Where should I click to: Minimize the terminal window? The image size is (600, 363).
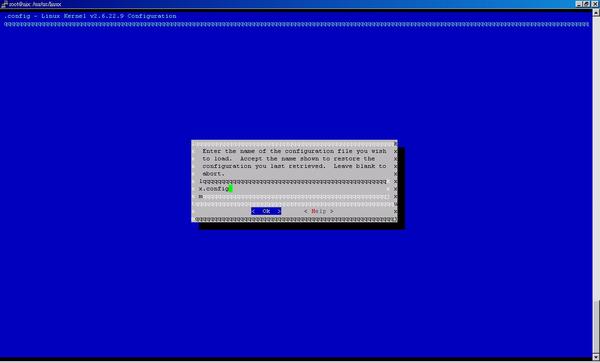point(579,4)
